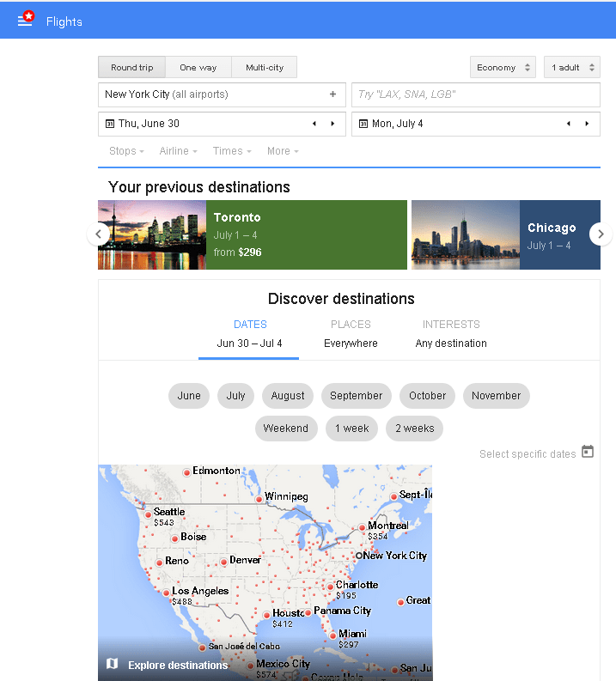Image resolution: width=616 pixels, height=681 pixels.
Task: Open the hamburger main menu
Action: [x=25, y=21]
